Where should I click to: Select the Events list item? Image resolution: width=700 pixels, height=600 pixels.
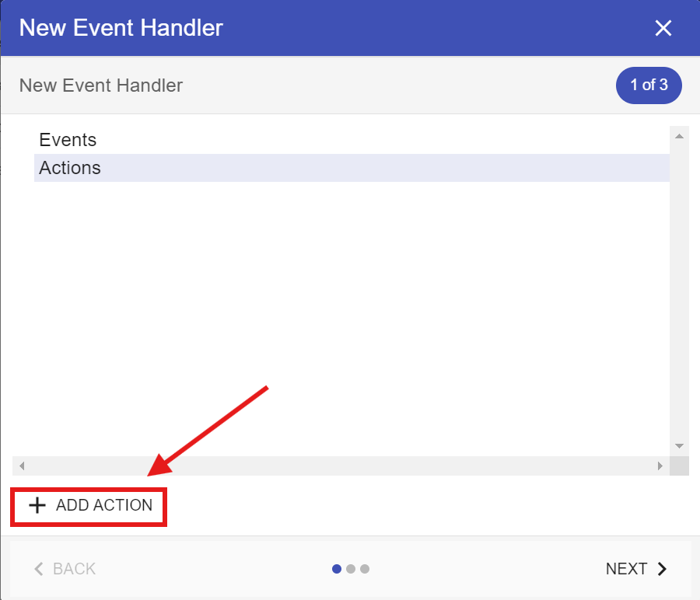[68, 140]
